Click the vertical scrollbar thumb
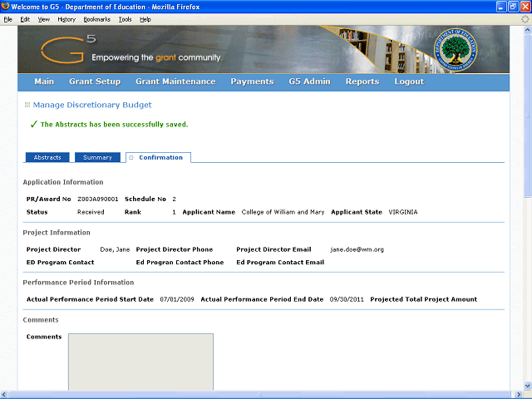The width and height of the screenshot is (532, 399). pos(528,116)
